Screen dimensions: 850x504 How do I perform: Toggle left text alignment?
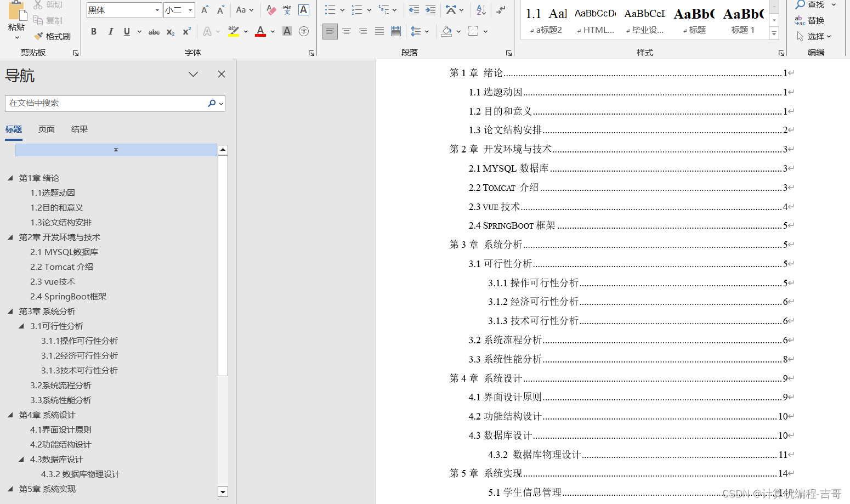tap(330, 31)
